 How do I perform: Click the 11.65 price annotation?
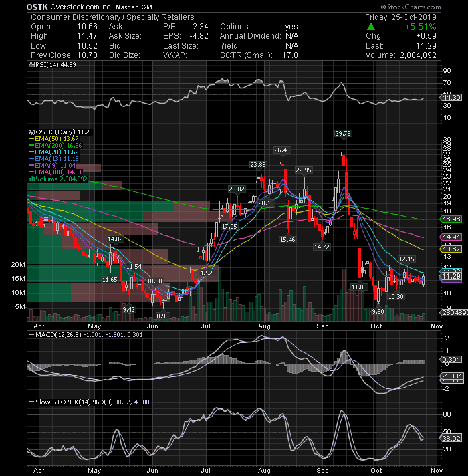(x=110, y=279)
